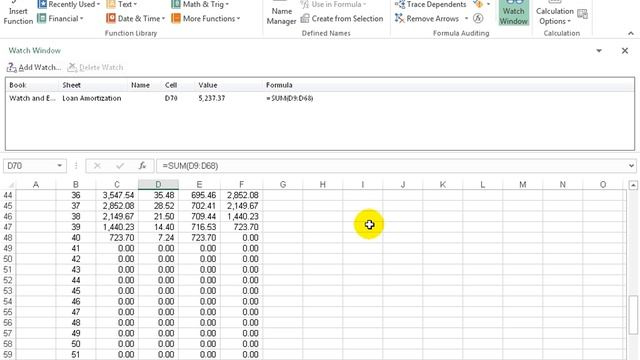Click the fx Insert Function icon

pos(142,166)
